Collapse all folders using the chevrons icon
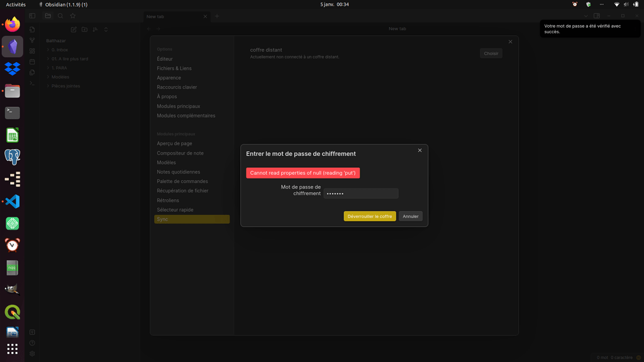Image resolution: width=644 pixels, height=362 pixels. 106,30
